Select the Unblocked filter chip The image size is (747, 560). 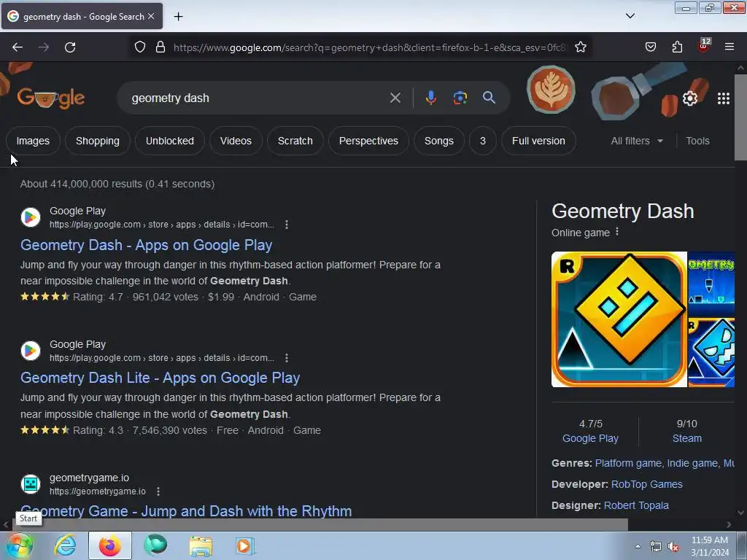pos(169,141)
